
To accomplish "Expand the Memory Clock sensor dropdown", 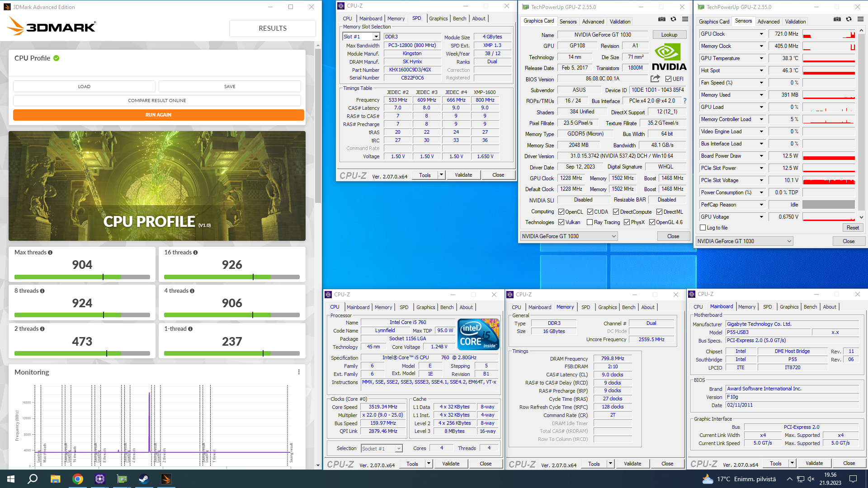I will (761, 46).
